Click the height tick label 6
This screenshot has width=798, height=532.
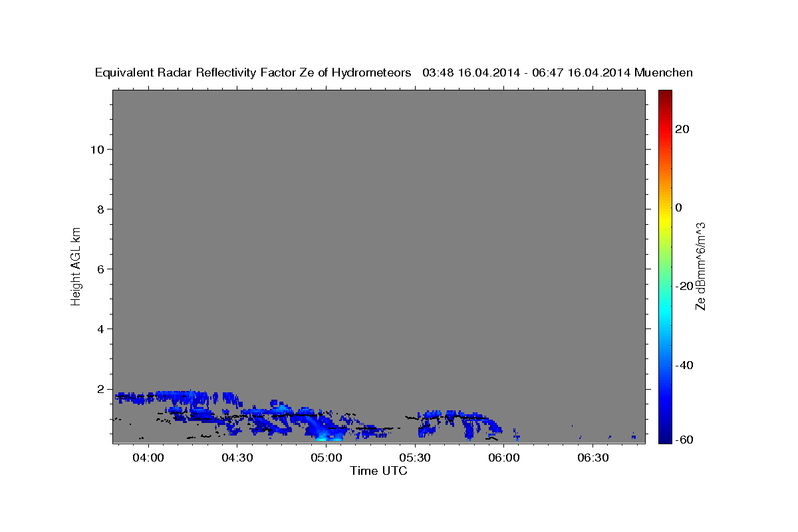pos(101,269)
